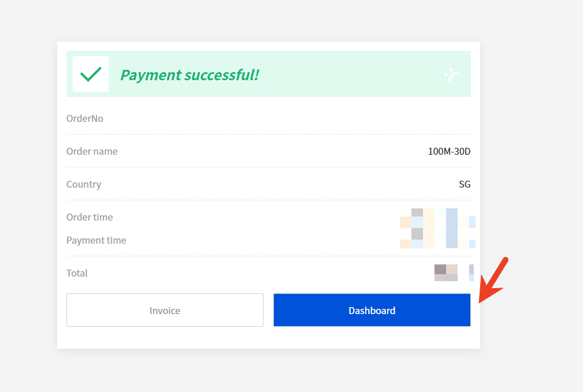Select the OrderNo label
The image size is (583, 392).
pyautogui.click(x=85, y=118)
